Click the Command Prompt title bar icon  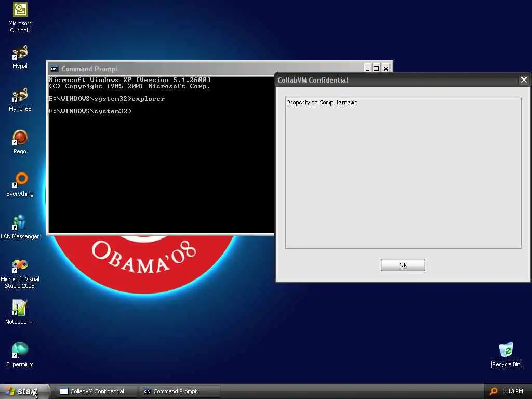[54, 69]
